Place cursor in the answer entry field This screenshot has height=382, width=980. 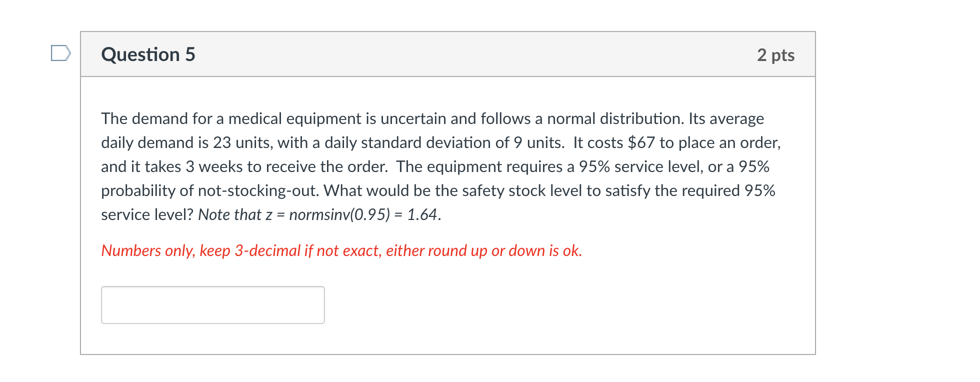212,305
